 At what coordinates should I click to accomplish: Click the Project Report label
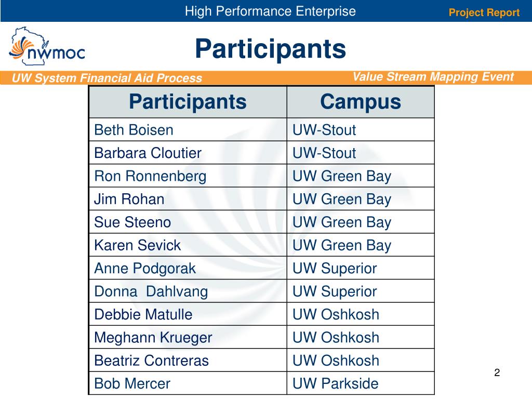[484, 12]
